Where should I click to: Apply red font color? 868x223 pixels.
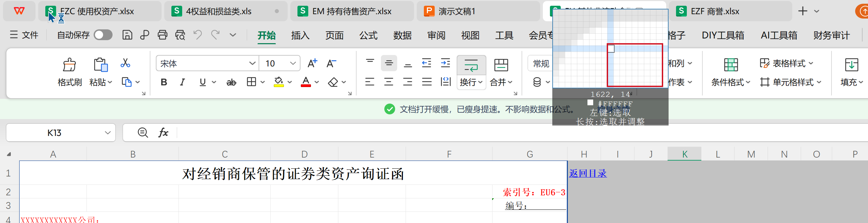point(306,82)
